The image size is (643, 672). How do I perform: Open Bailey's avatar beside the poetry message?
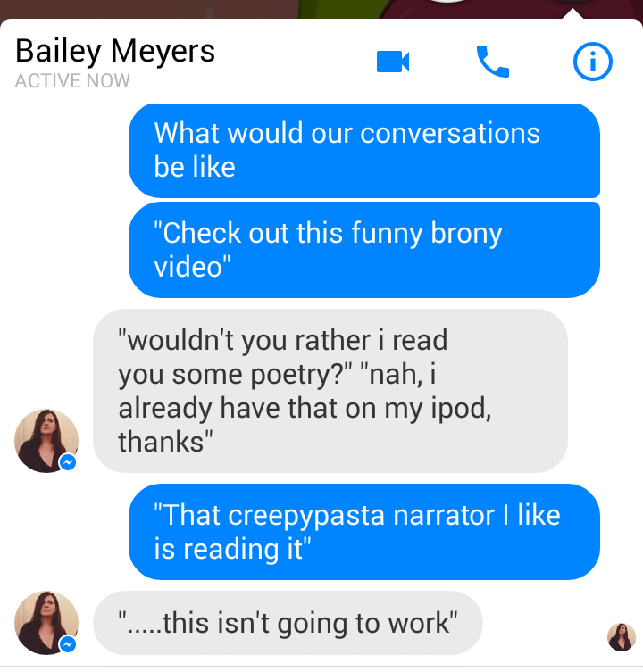46,441
